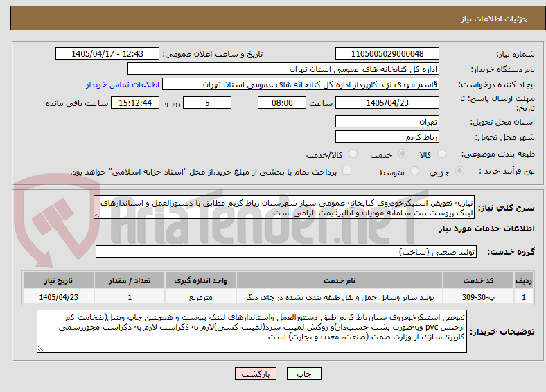
Task: Click the نام خدمت column header
Action: [340, 280]
